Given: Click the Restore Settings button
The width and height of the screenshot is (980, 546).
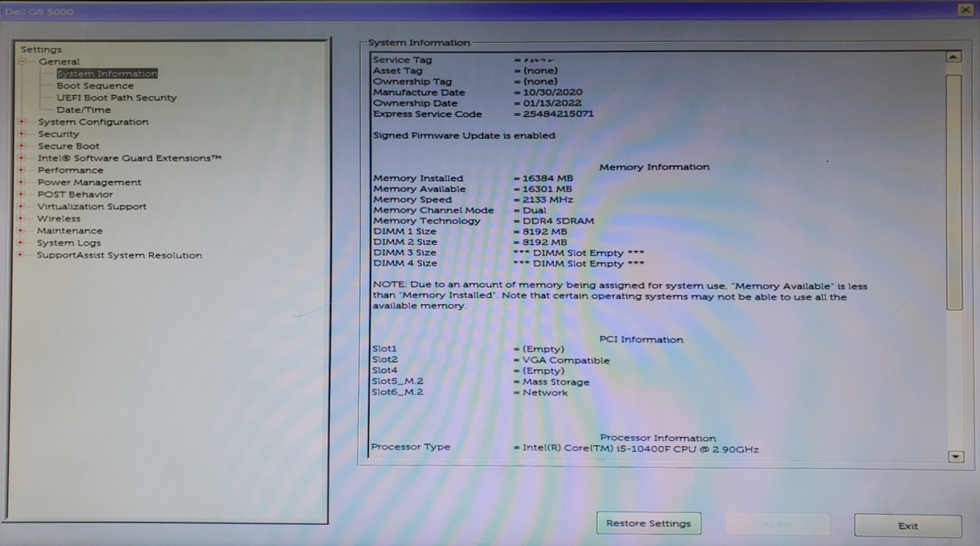Looking at the screenshot, I should (648, 523).
